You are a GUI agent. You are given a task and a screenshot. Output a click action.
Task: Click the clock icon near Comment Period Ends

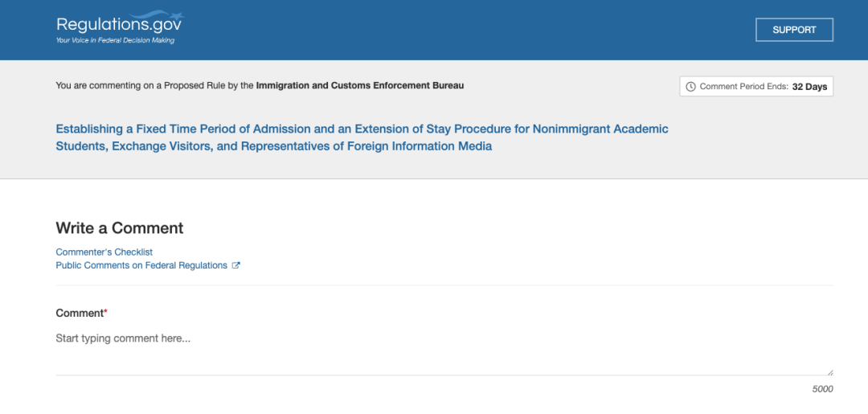[690, 87]
